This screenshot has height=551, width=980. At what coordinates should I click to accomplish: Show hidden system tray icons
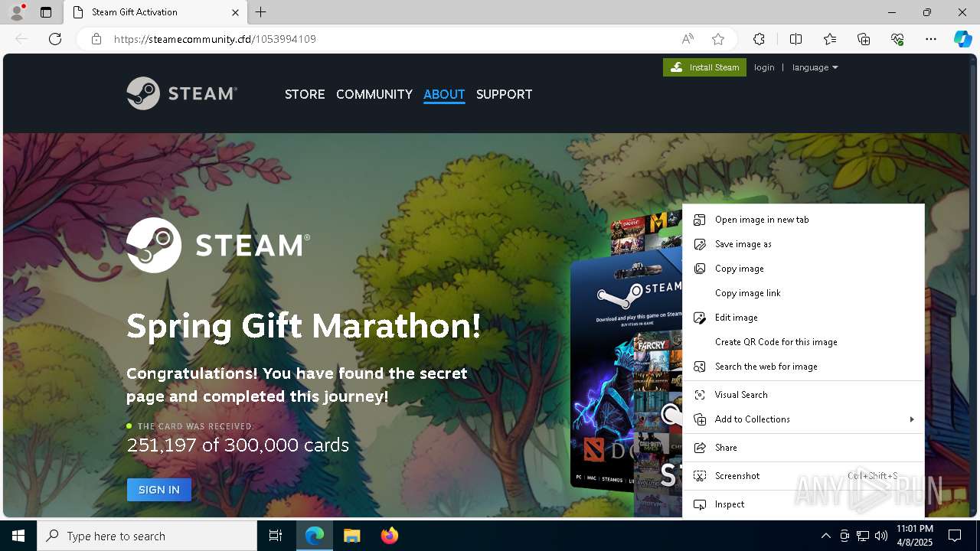tap(825, 536)
